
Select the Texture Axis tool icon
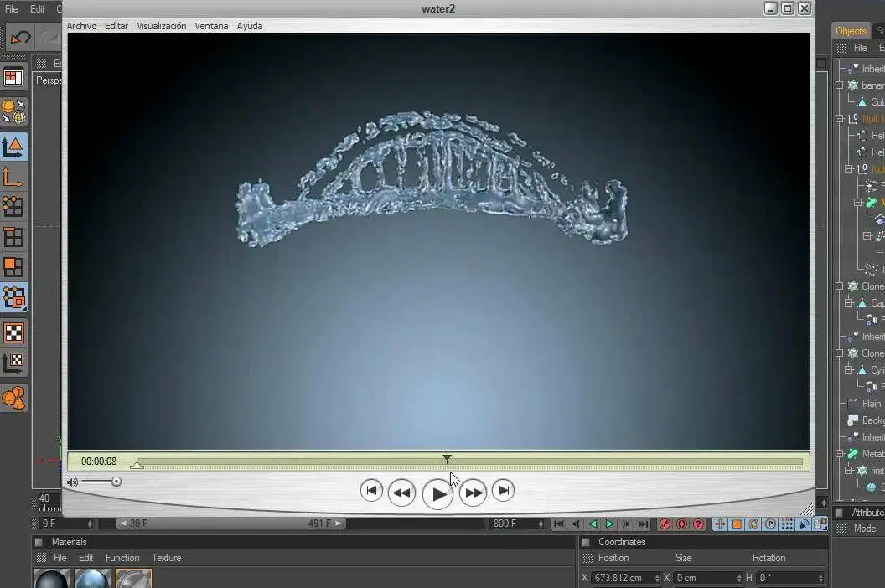13,363
